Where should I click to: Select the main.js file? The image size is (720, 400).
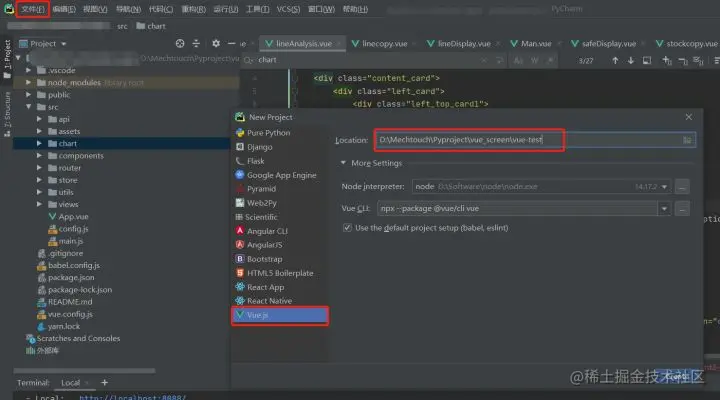click(x=66, y=241)
